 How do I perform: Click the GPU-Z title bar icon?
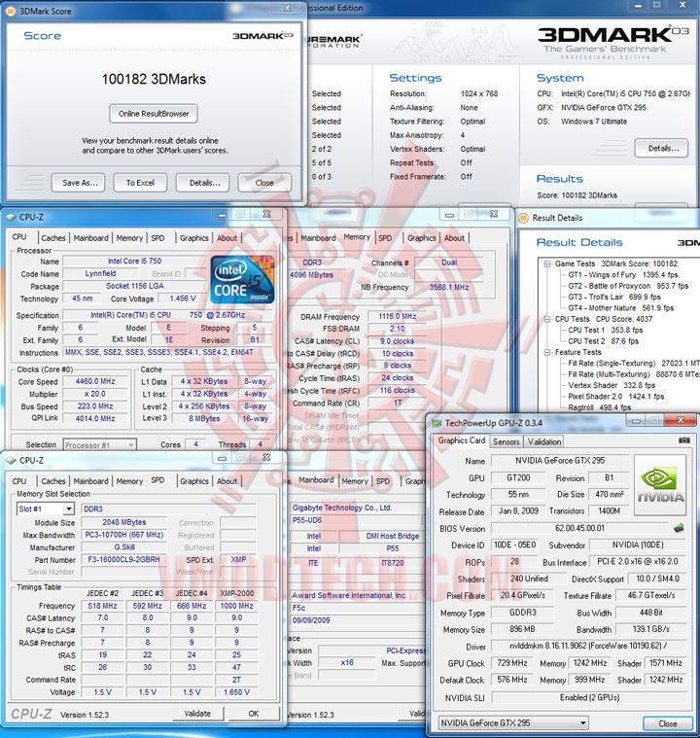coord(437,423)
